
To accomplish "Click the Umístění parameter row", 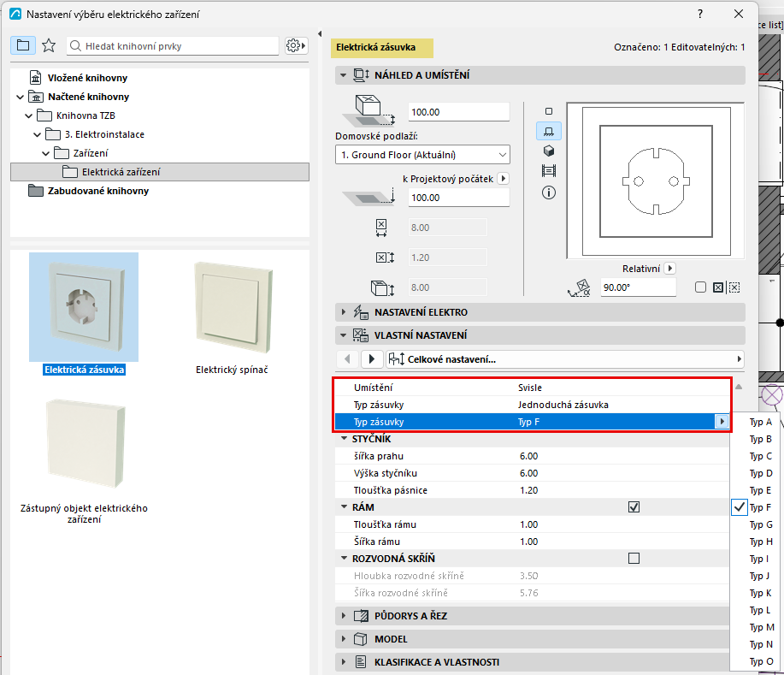I will pos(532,388).
